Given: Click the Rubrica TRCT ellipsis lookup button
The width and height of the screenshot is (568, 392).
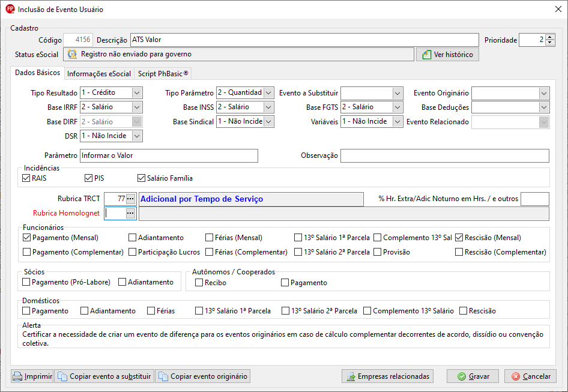Looking at the screenshot, I should point(130,199).
